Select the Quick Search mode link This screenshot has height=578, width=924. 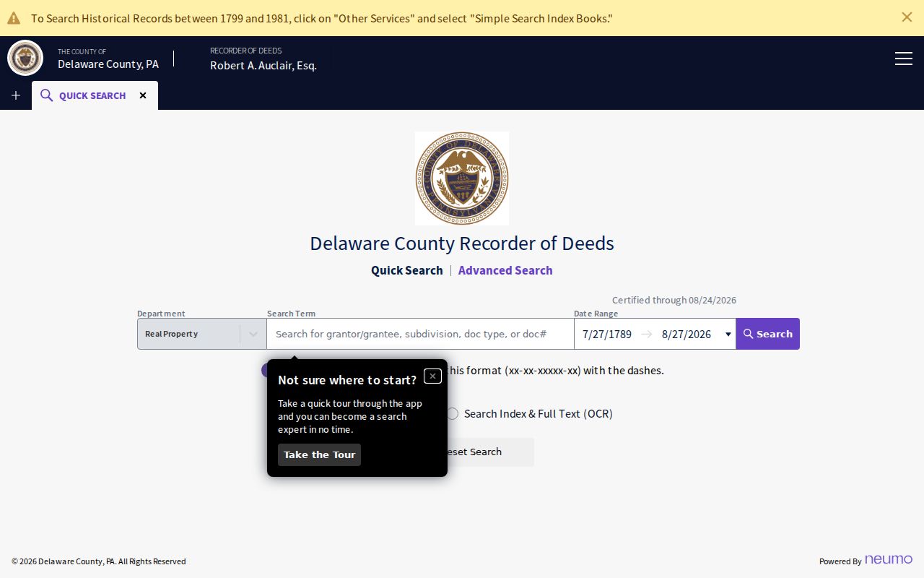pyautogui.click(x=407, y=270)
